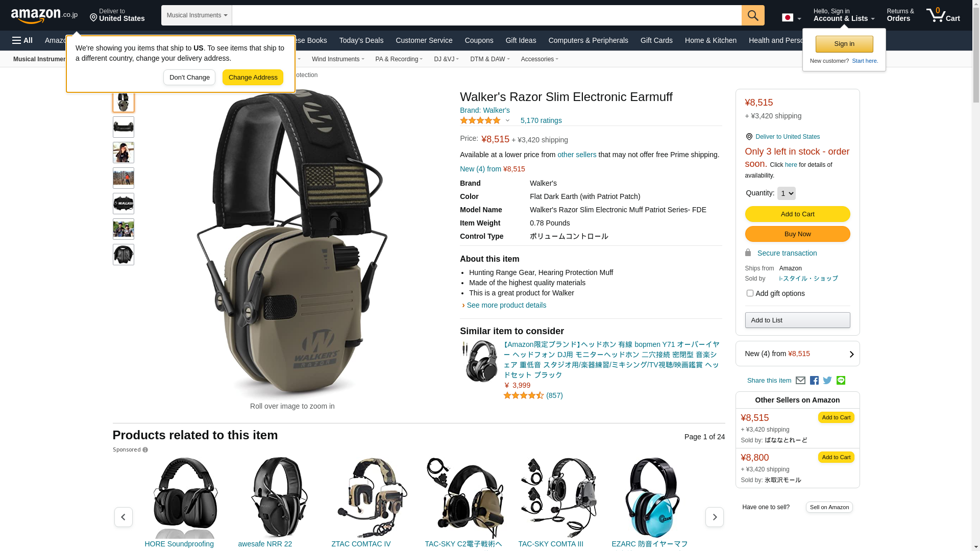This screenshot has height=551, width=980.
Task: Share this item via email icon
Action: coord(800,381)
